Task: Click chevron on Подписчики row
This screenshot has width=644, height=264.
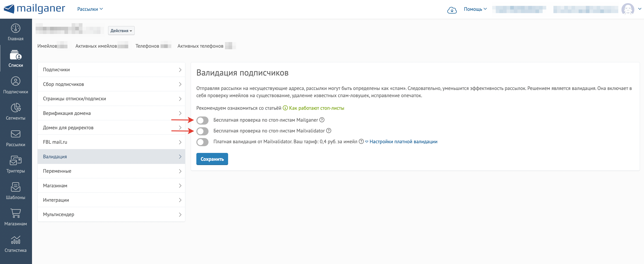Action: [180, 70]
